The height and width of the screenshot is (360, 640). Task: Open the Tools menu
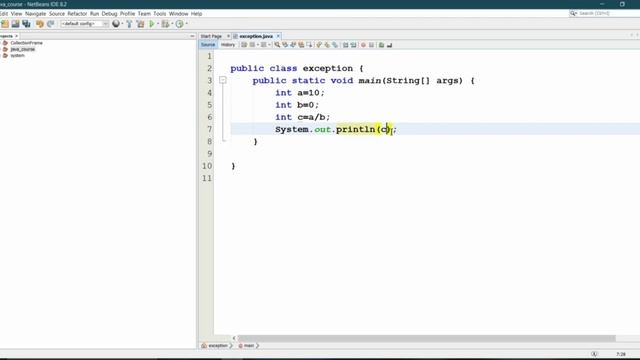[x=160, y=14]
